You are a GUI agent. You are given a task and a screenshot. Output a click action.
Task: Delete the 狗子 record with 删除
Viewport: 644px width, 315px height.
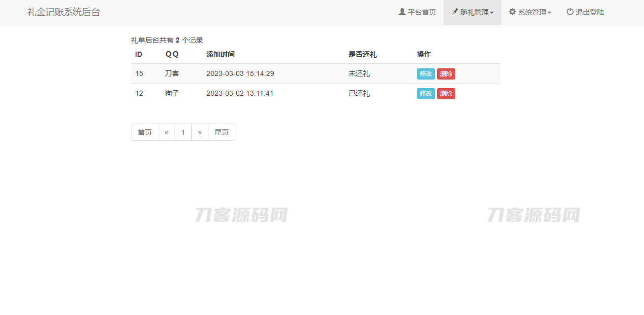tap(446, 94)
